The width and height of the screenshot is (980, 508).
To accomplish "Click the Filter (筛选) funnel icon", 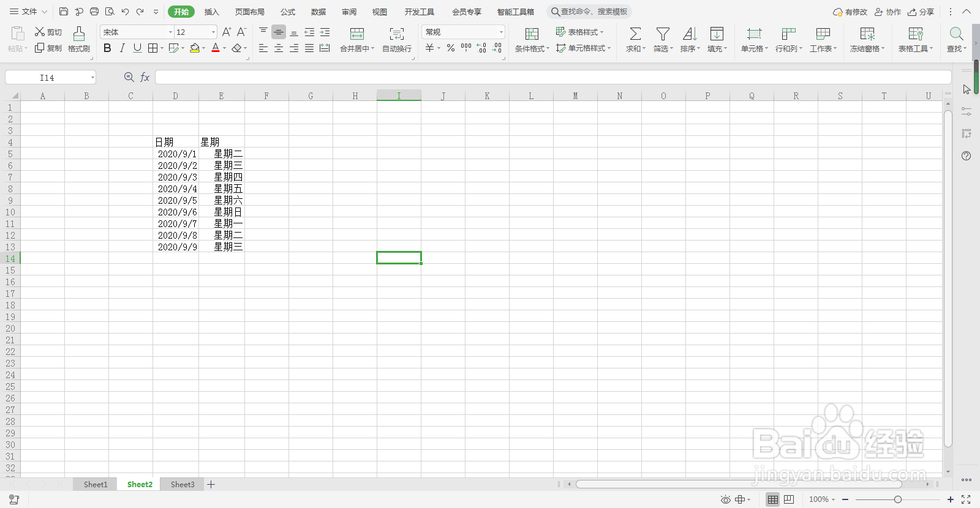I will point(663,34).
